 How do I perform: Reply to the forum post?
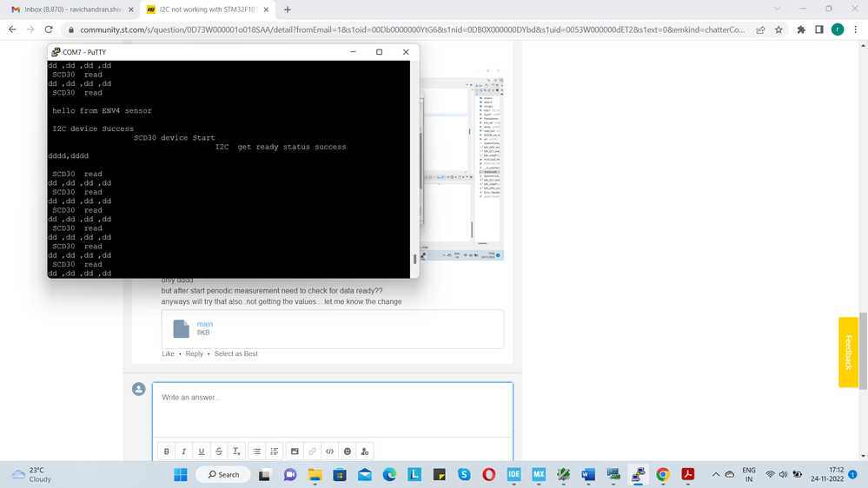pyautogui.click(x=194, y=353)
